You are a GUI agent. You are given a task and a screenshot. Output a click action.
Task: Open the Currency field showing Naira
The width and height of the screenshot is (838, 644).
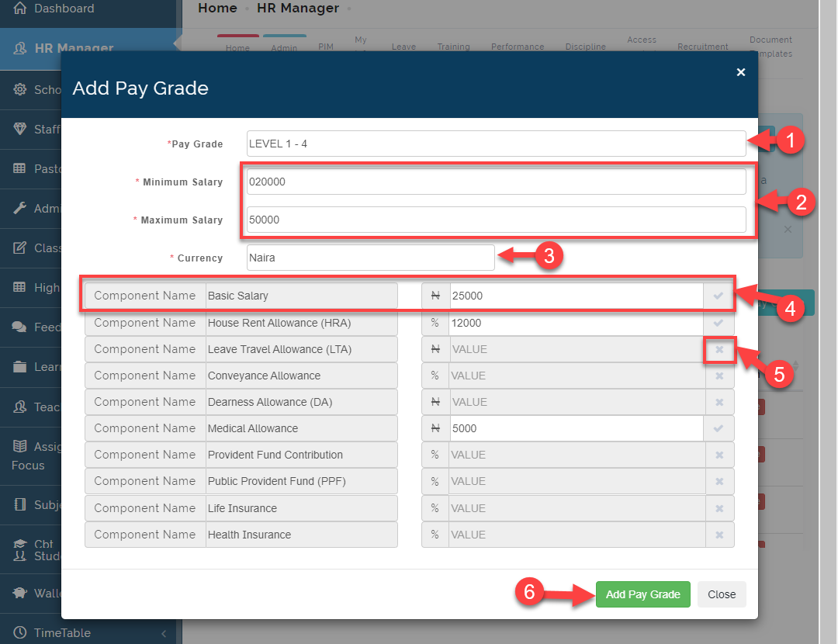coord(370,258)
